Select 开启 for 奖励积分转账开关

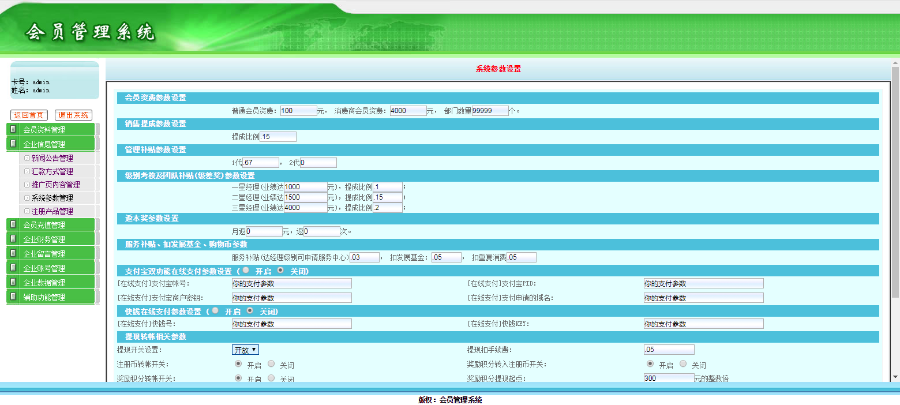pos(238,378)
